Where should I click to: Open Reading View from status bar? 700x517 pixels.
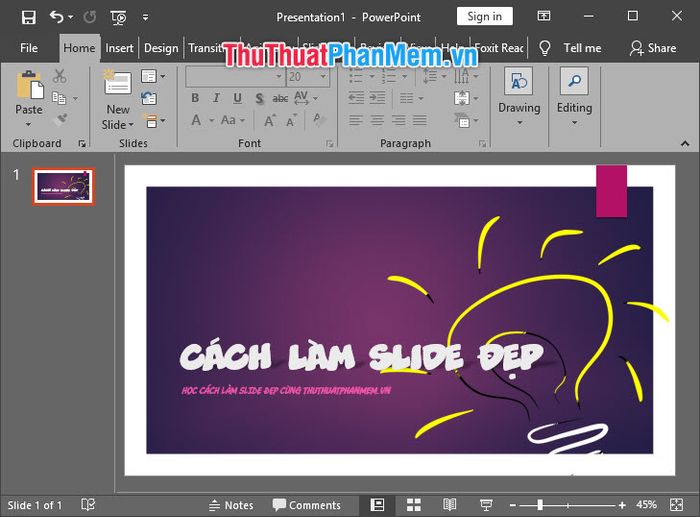pos(449,505)
